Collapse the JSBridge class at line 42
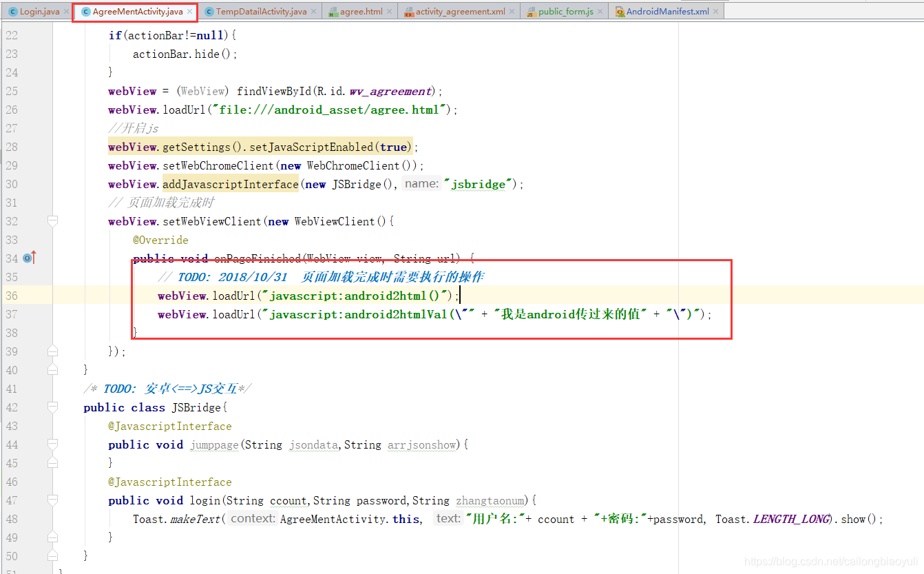 pos(53,407)
